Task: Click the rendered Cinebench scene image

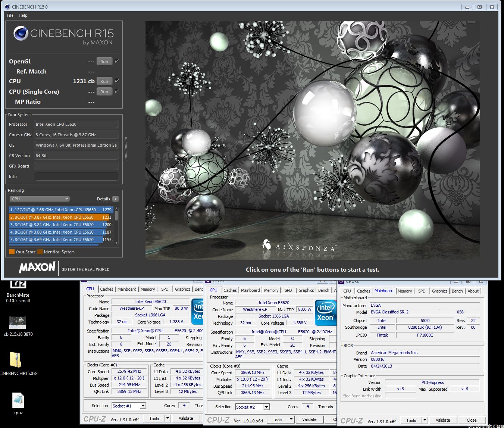Action: [x=313, y=141]
